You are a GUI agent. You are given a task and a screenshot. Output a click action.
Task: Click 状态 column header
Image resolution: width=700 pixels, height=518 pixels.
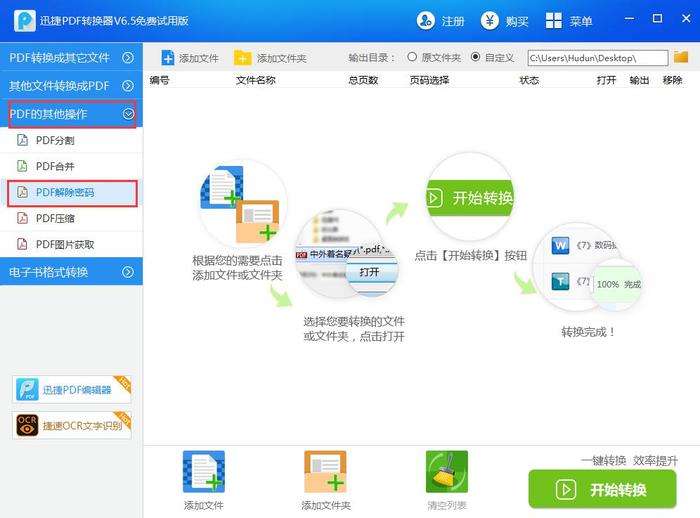pyautogui.click(x=529, y=80)
